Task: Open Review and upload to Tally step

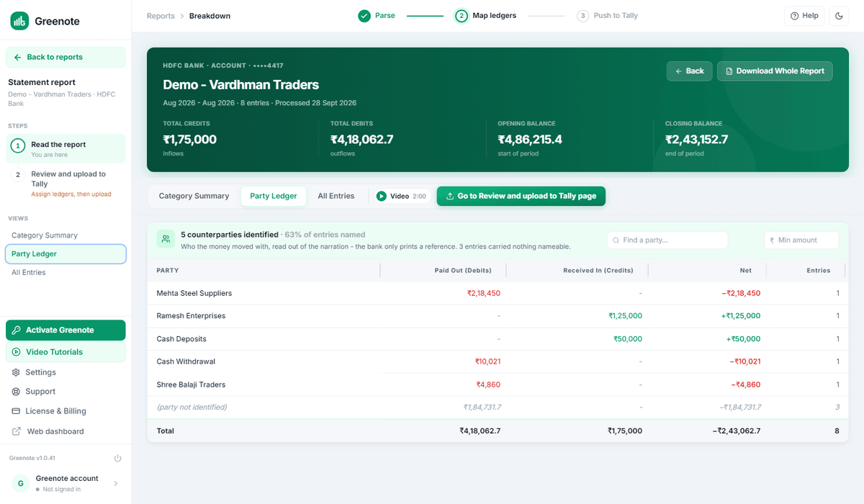Action: point(66,184)
